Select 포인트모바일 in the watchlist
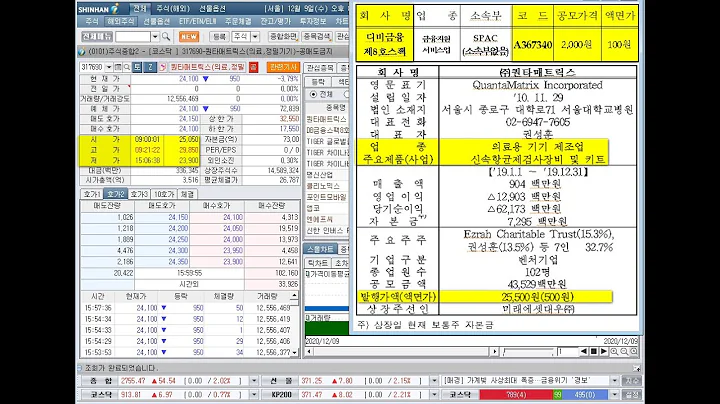The height and width of the screenshot is (404, 720). pos(326,197)
